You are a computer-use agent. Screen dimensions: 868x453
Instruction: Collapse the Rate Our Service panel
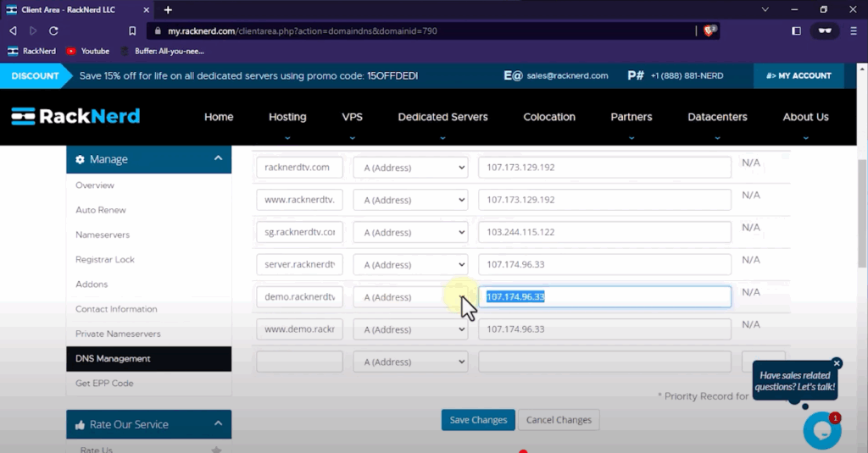coord(218,424)
